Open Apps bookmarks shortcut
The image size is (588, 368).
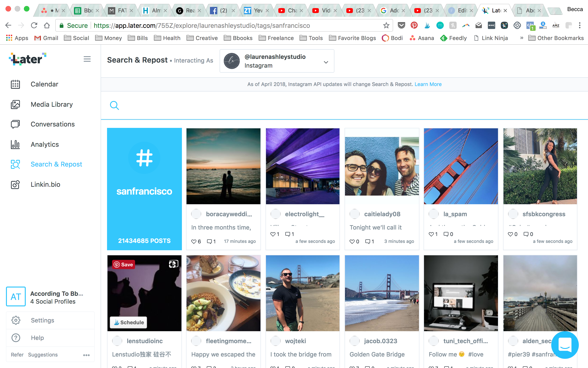point(17,38)
